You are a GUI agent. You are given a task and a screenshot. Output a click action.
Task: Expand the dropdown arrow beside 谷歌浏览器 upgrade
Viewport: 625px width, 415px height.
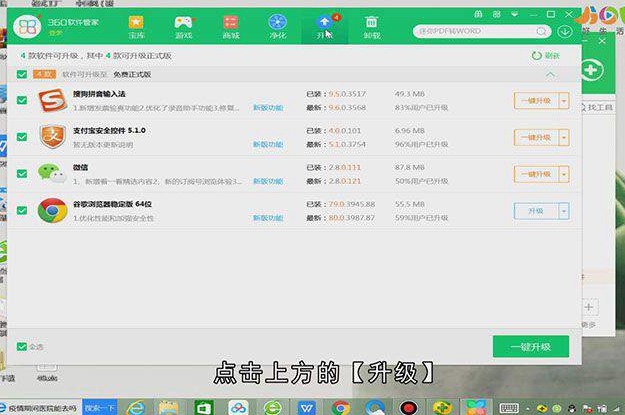(564, 211)
